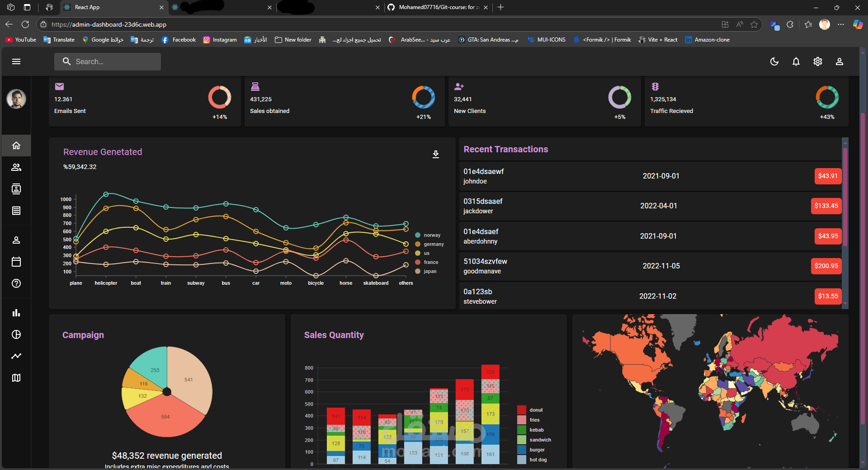Click the browser back arrow
This screenshot has width=868, height=470.
[x=9, y=24]
